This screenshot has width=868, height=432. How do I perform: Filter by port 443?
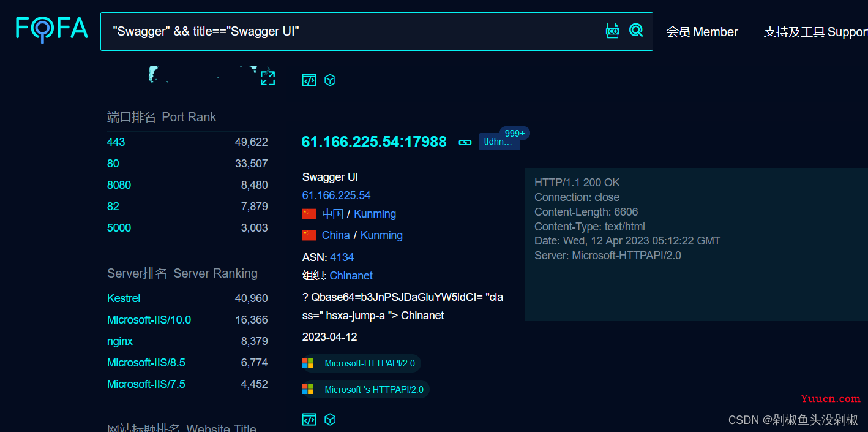point(116,142)
